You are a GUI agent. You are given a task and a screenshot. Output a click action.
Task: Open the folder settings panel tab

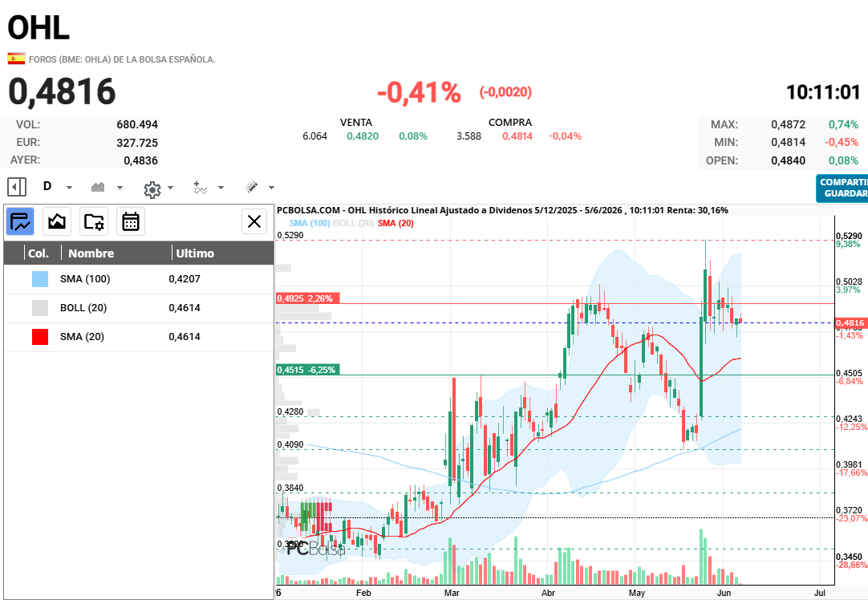point(94,222)
